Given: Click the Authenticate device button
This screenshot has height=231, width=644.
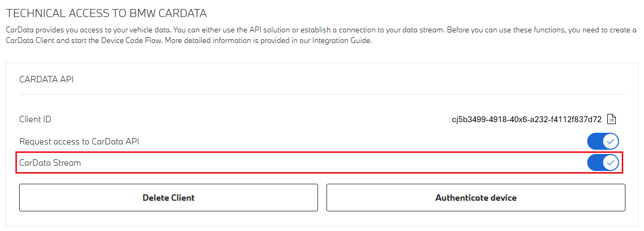Looking at the screenshot, I should pyautogui.click(x=476, y=198).
